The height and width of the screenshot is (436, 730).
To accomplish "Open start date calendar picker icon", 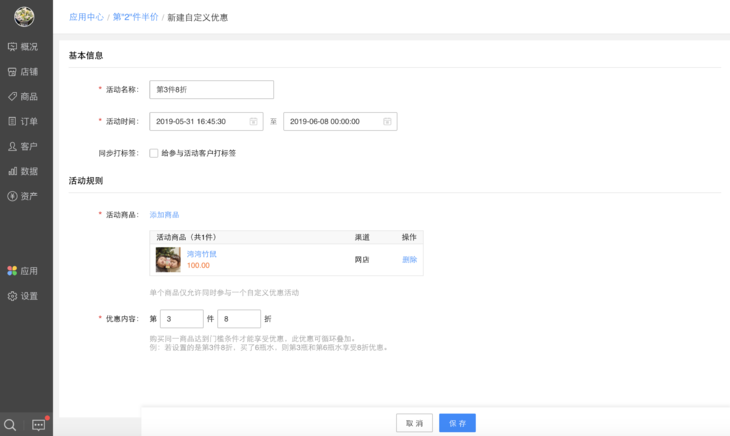I will (x=254, y=122).
